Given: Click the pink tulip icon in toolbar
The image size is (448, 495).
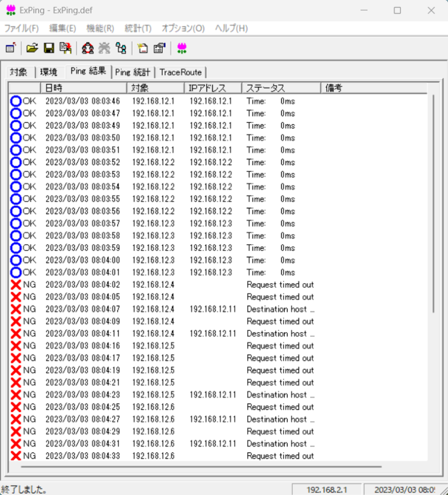Looking at the screenshot, I should 181,48.
